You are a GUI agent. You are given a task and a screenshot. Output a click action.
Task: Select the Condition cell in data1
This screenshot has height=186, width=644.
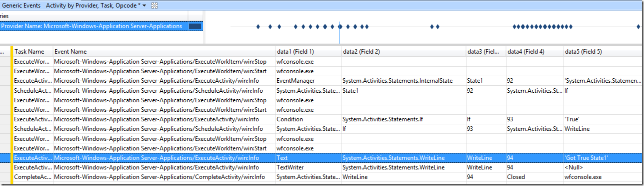point(308,119)
